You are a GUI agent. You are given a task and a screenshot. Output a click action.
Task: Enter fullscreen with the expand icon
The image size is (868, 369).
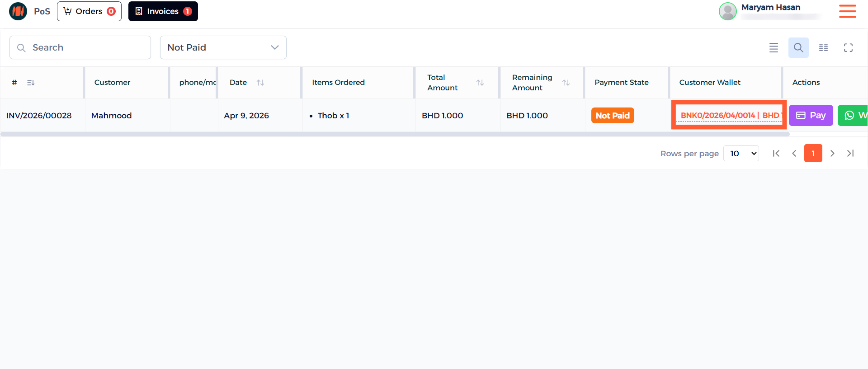pos(848,47)
